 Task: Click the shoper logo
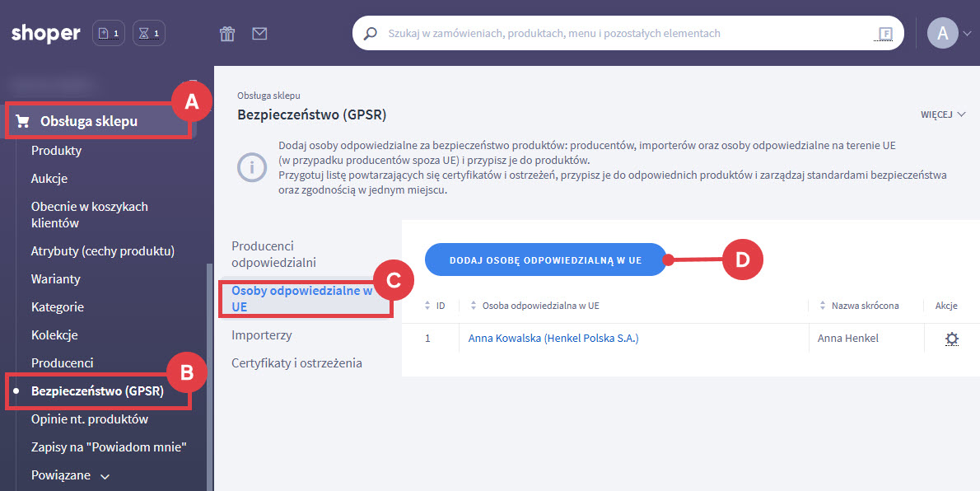tap(45, 33)
